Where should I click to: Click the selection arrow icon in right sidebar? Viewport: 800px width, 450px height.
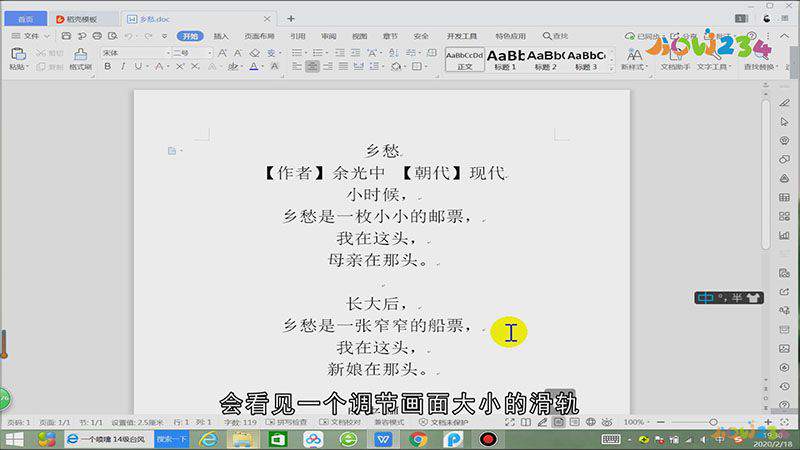pos(784,122)
